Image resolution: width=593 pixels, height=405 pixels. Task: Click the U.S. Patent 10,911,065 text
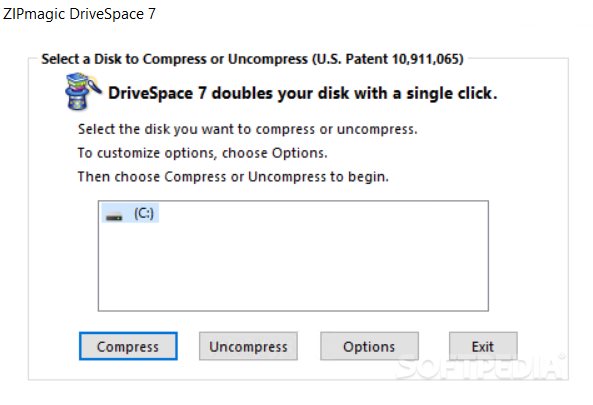[x=388, y=59]
